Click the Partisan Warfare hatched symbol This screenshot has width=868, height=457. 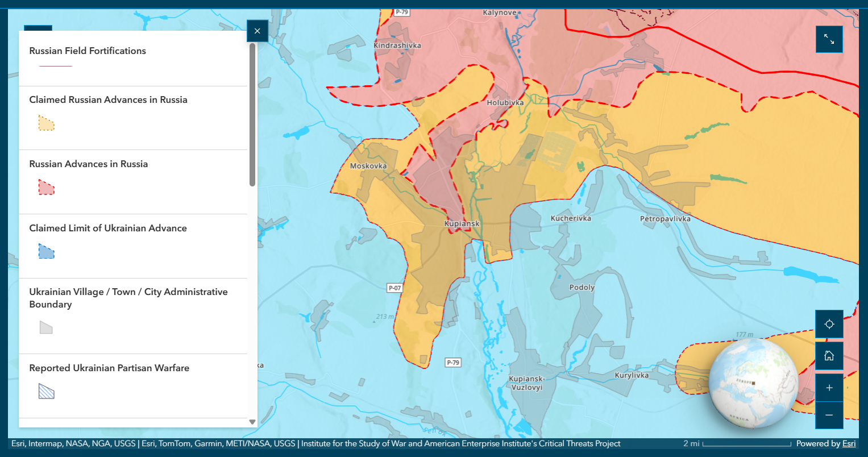pyautogui.click(x=47, y=391)
